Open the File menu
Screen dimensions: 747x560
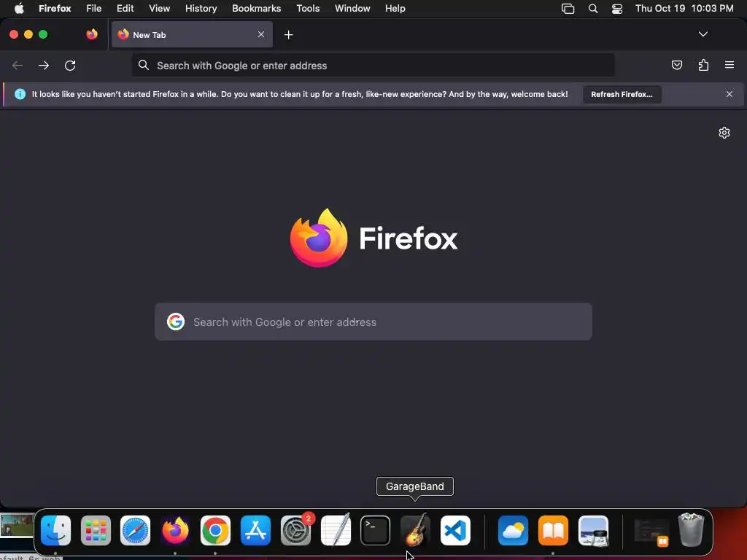(94, 8)
